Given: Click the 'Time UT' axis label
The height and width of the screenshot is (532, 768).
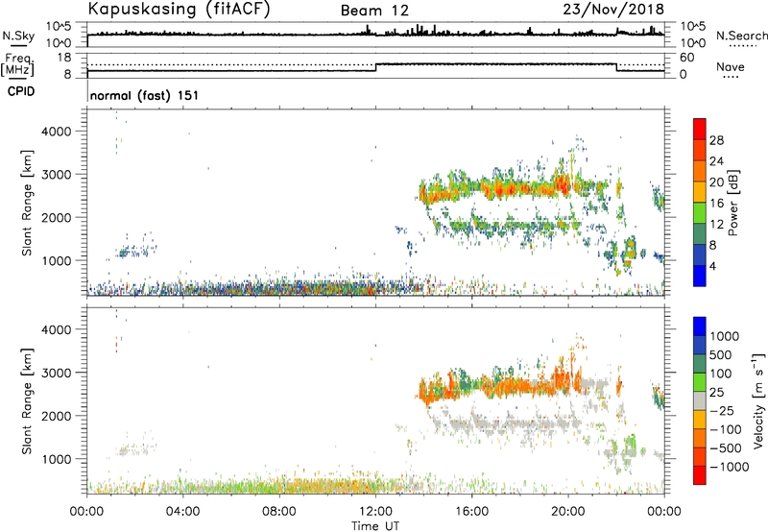Looking at the screenshot, I should pos(375,525).
